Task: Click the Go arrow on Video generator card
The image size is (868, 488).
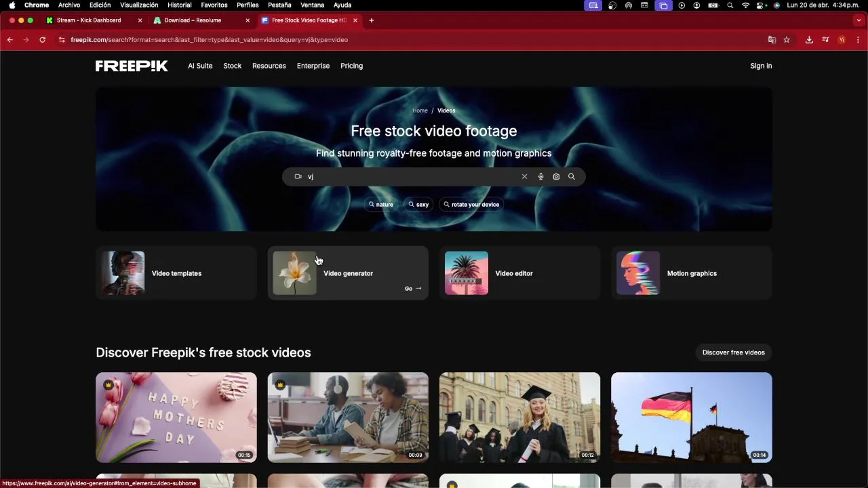Action: coord(413,289)
